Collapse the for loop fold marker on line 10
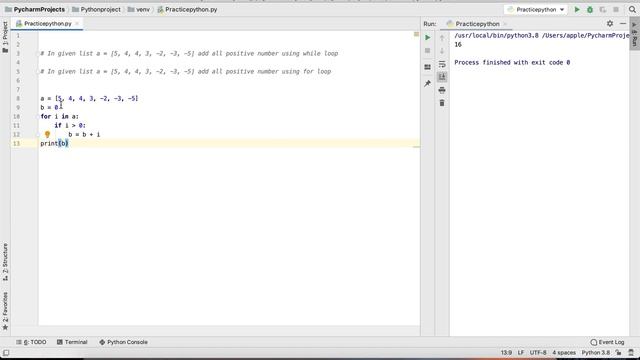Screen dimensions: 640x360 tap(38, 116)
